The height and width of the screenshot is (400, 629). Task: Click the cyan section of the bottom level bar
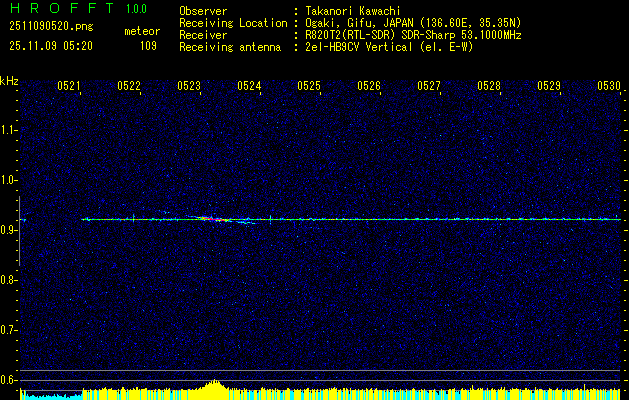click(50, 396)
